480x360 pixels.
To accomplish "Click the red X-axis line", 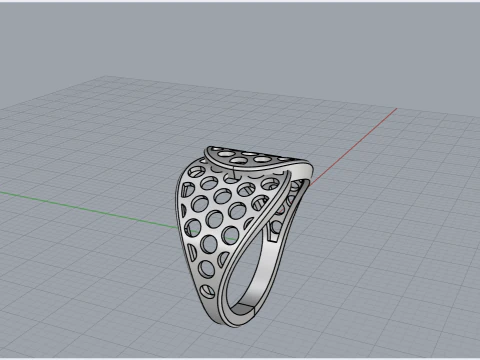I will click(x=353, y=147).
